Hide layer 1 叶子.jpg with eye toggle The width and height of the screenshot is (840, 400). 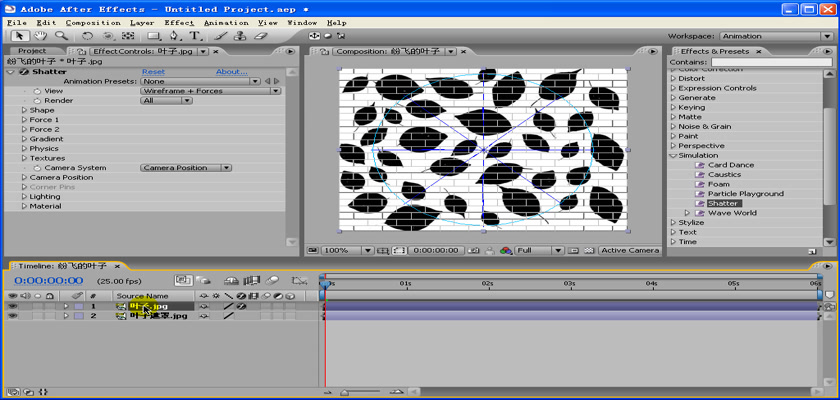[x=12, y=306]
